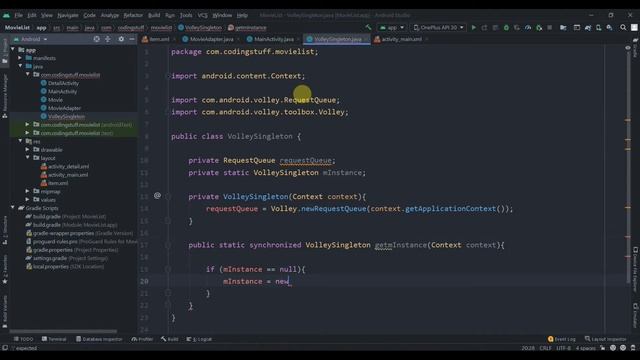
Task: Click the Make Project hammer icon
Action: pos(368,27)
